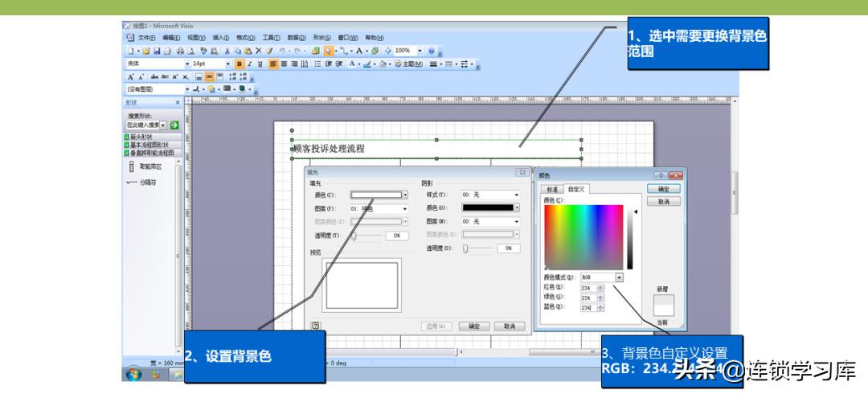
Task: Open shadow color black dropdown
Action: click(x=517, y=207)
